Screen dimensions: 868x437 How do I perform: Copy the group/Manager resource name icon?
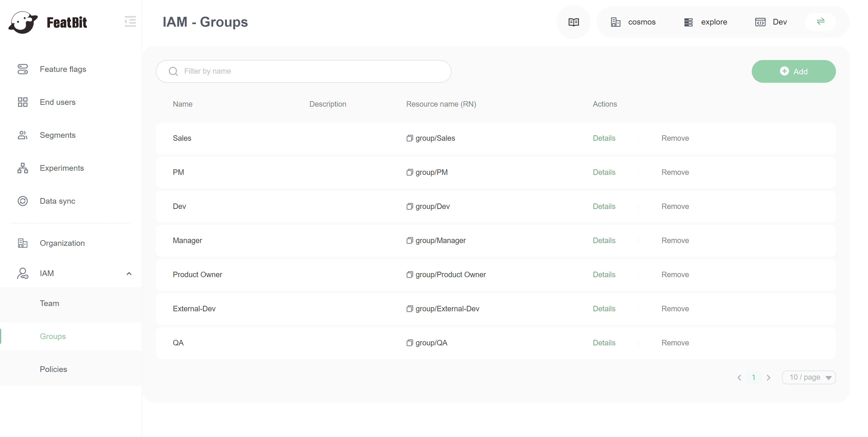(409, 241)
